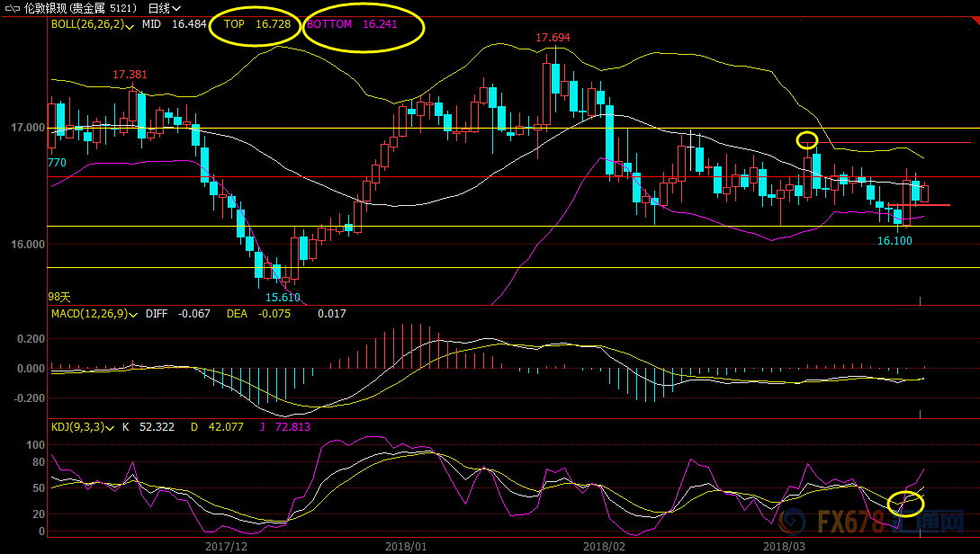The width and height of the screenshot is (980, 554).
Task: Click the 15.610 low price marker
Action: pyautogui.click(x=282, y=297)
